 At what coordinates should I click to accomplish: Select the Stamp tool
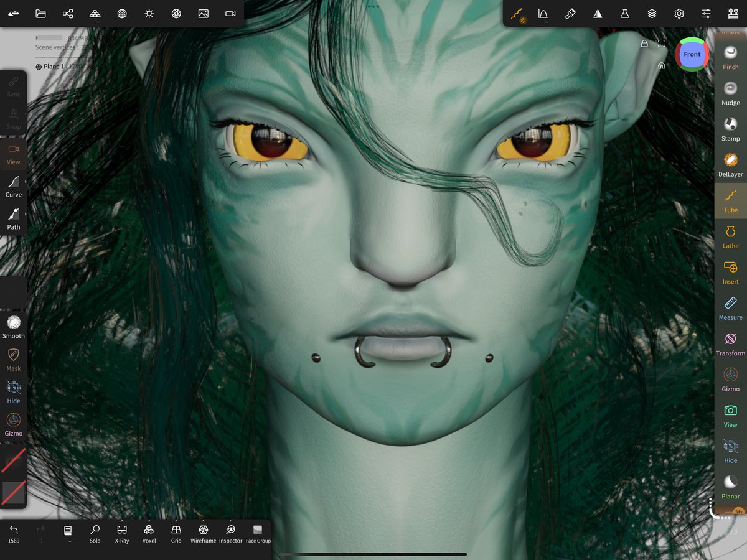731,129
